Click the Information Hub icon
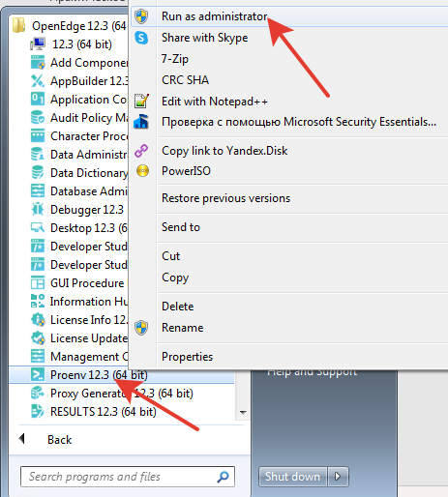Viewport: 448px width, 497px height. click(x=38, y=302)
